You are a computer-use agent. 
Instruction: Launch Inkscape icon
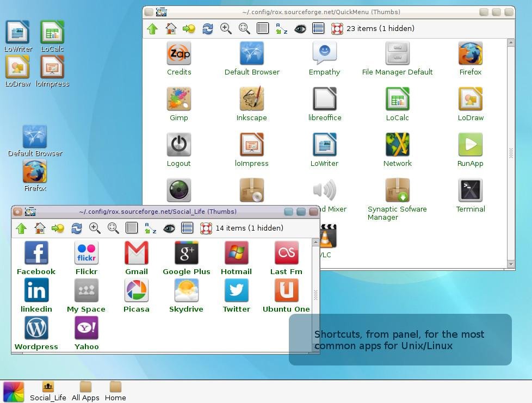point(252,99)
